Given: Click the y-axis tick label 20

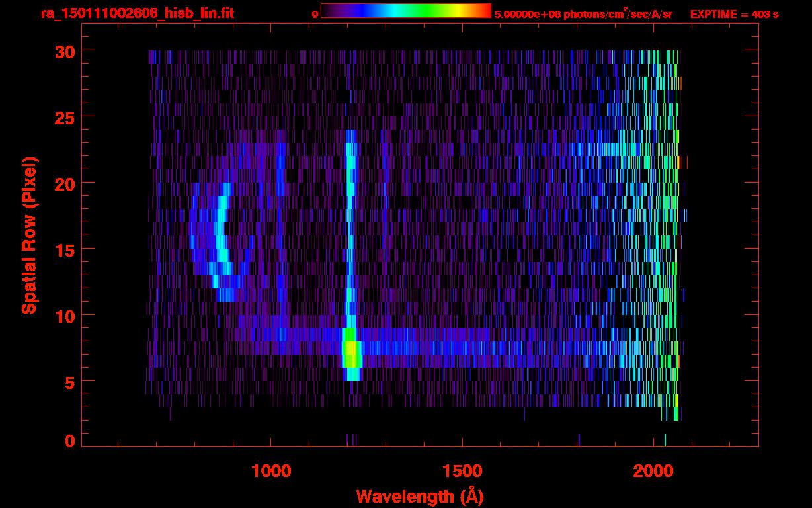Looking at the screenshot, I should 64,183.
